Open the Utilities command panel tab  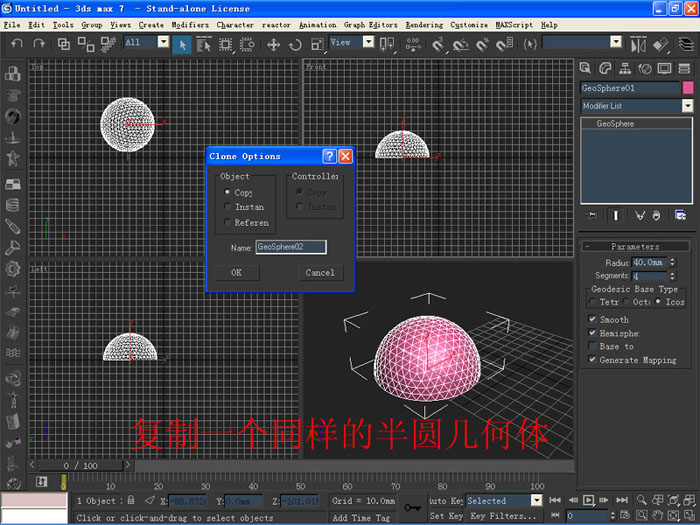(684, 68)
